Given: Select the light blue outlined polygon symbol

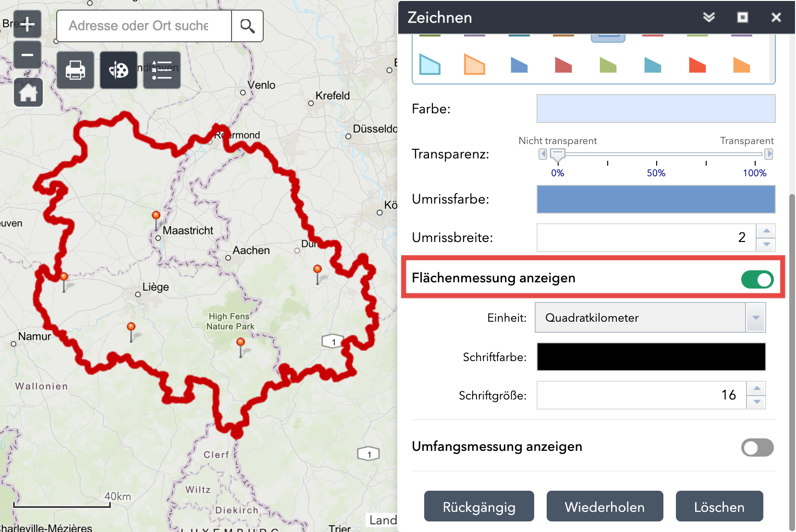Looking at the screenshot, I should pyautogui.click(x=429, y=65).
